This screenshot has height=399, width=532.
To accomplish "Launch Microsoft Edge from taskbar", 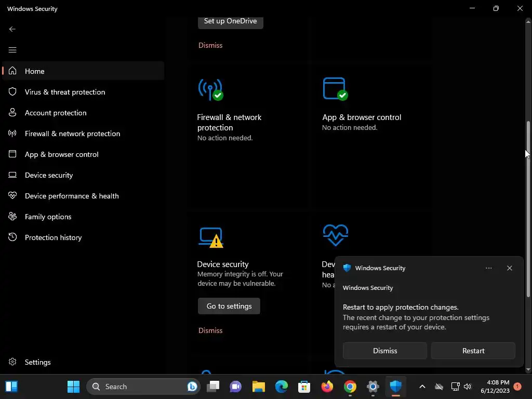I will pyautogui.click(x=281, y=387).
